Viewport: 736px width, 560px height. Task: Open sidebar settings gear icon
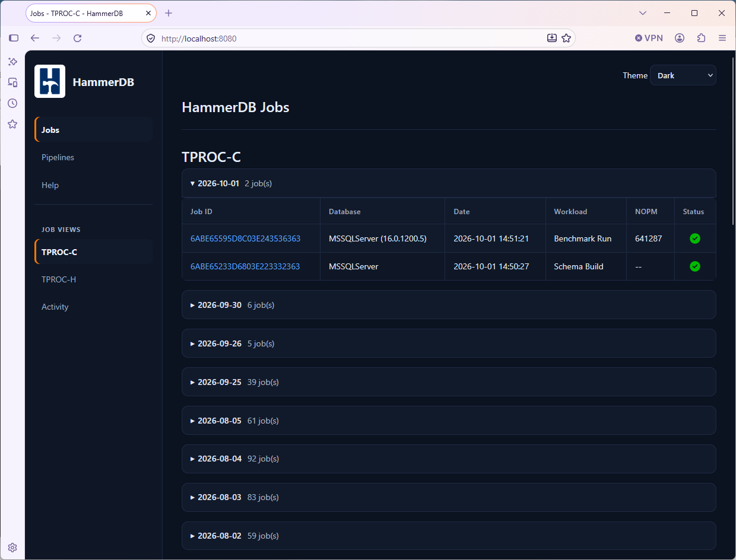click(12, 548)
